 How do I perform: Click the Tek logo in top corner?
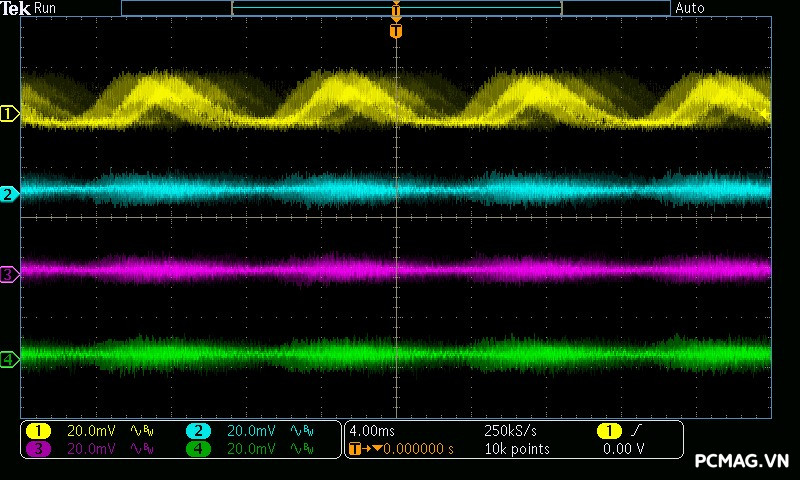point(16,8)
